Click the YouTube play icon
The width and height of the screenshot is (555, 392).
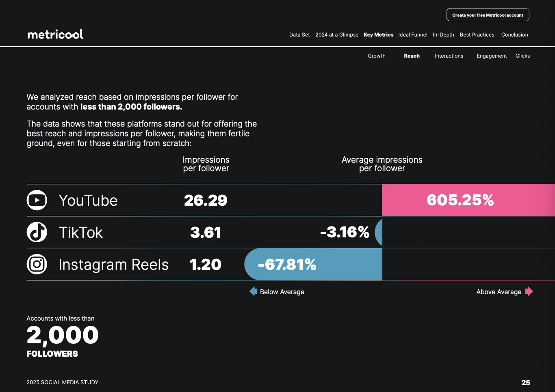[x=37, y=200]
